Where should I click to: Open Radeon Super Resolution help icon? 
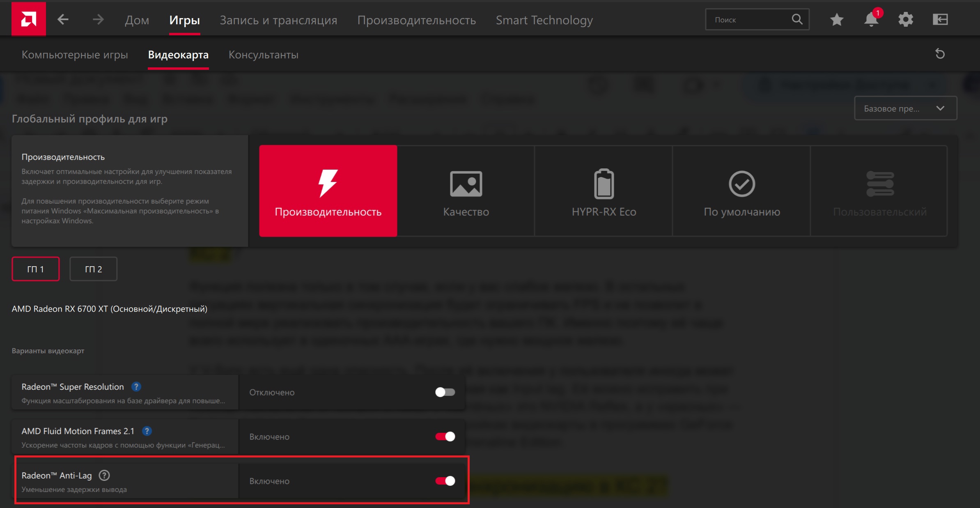point(136,386)
